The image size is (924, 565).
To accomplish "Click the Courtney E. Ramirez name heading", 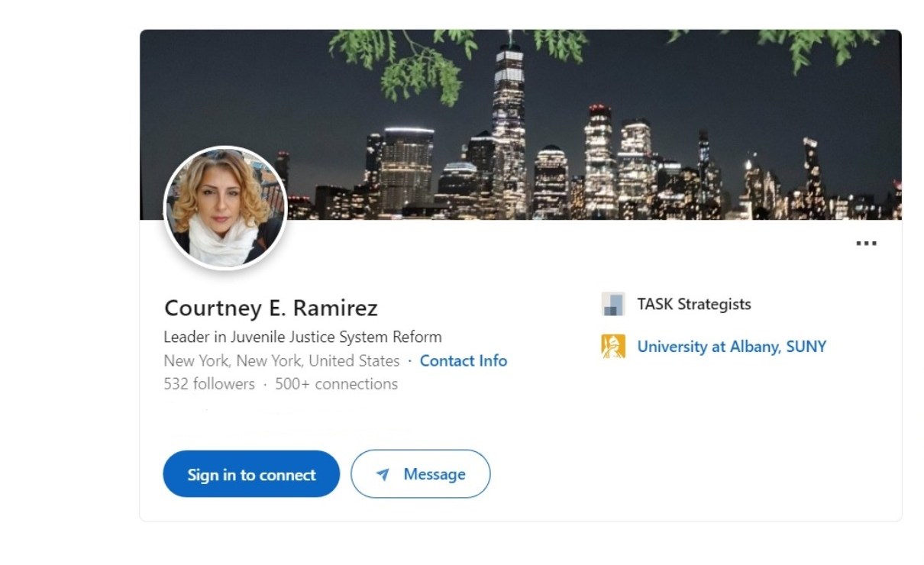I will [x=271, y=308].
